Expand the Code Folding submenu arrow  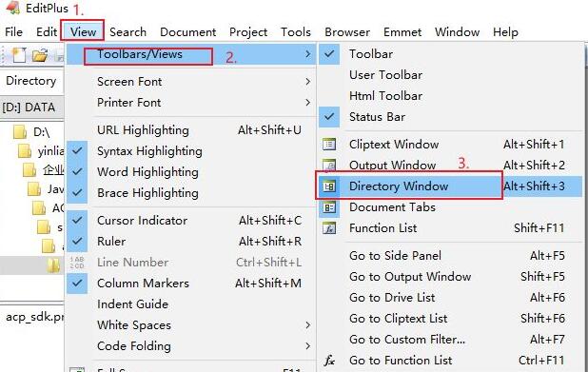(307, 345)
